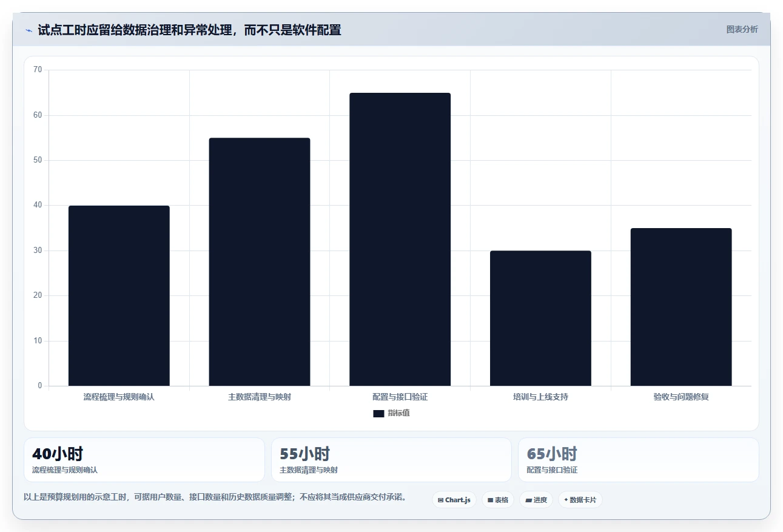Click x-axis label 配置与接口验证

[x=400, y=397]
